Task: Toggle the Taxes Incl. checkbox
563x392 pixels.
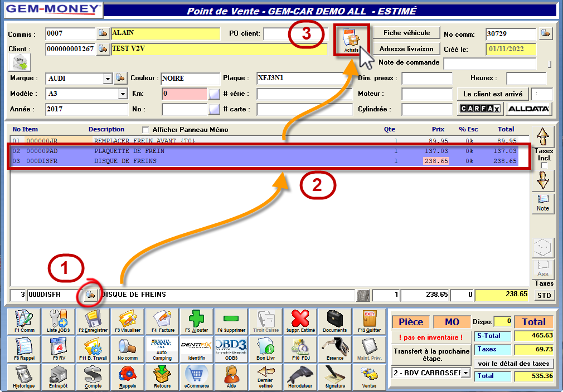Action: [x=544, y=165]
